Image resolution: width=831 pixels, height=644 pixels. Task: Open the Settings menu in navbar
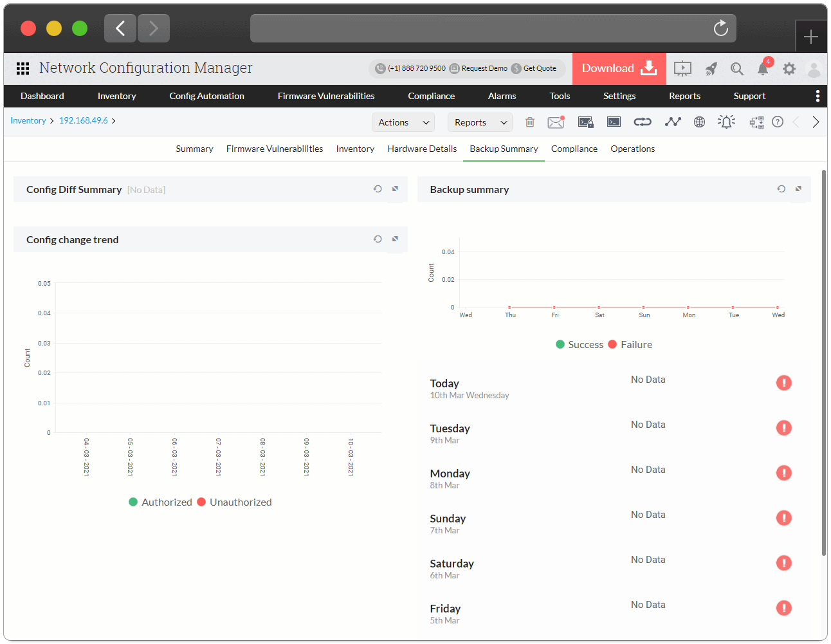click(x=619, y=96)
